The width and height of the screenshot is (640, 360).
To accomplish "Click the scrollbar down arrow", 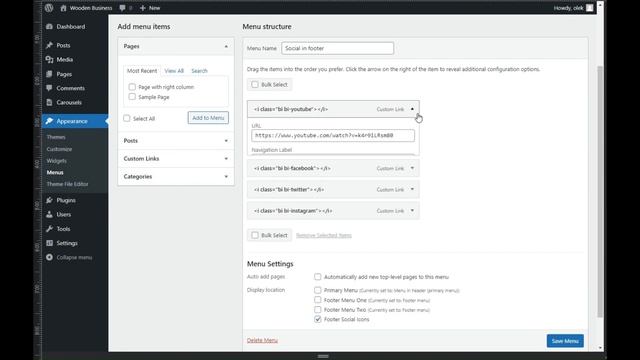I will [600, 348].
